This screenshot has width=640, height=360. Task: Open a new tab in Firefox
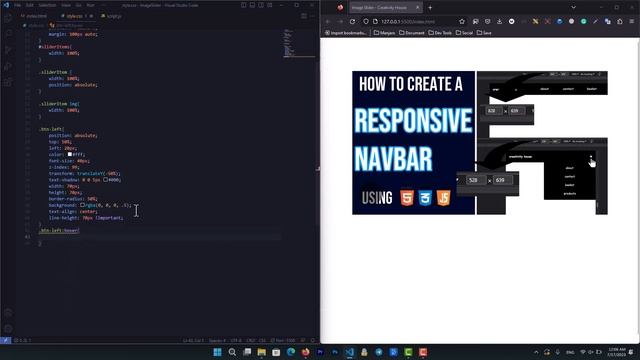[x=430, y=7]
